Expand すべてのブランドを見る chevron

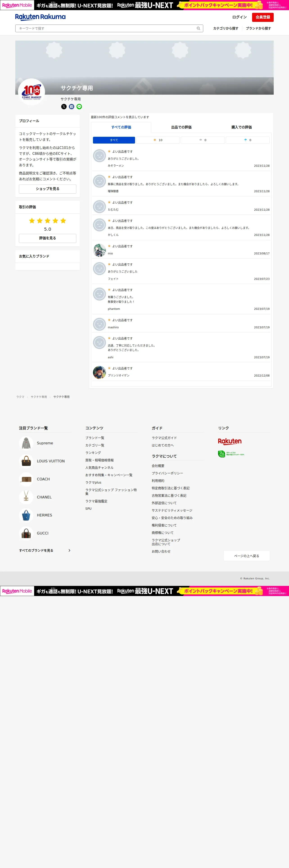coord(69,550)
